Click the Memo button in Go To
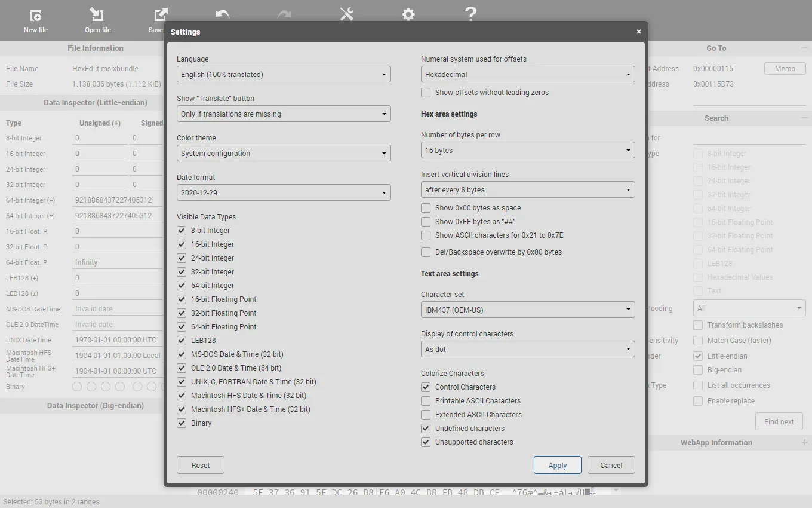 tap(785, 69)
